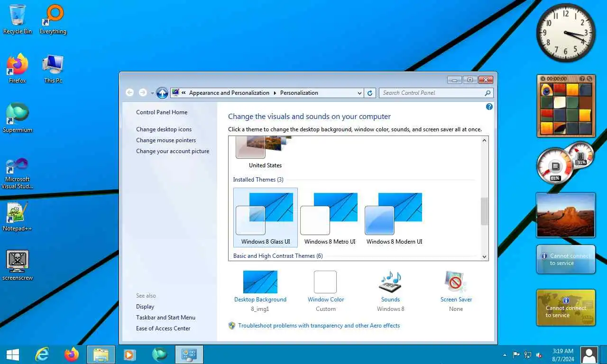Select the Windows 8 Metro UI theme
Viewport: 607px width, 364px height.
point(330,218)
